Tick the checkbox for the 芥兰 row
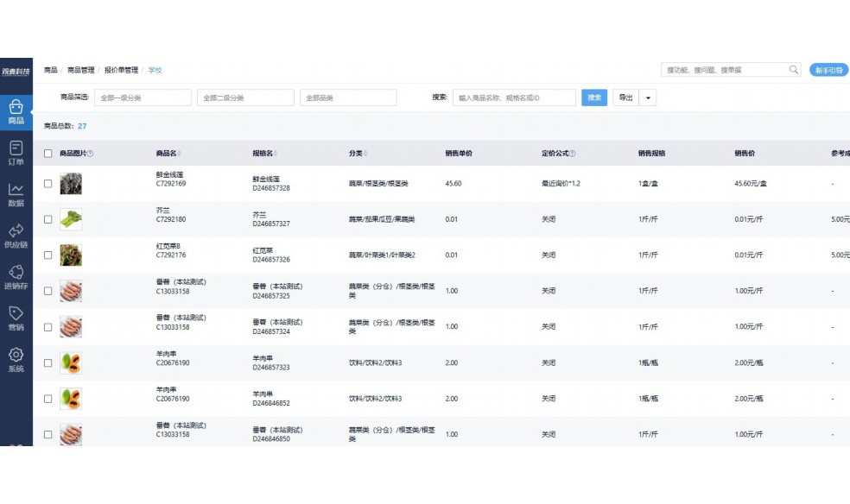This screenshot has width=850, height=504. point(48,219)
